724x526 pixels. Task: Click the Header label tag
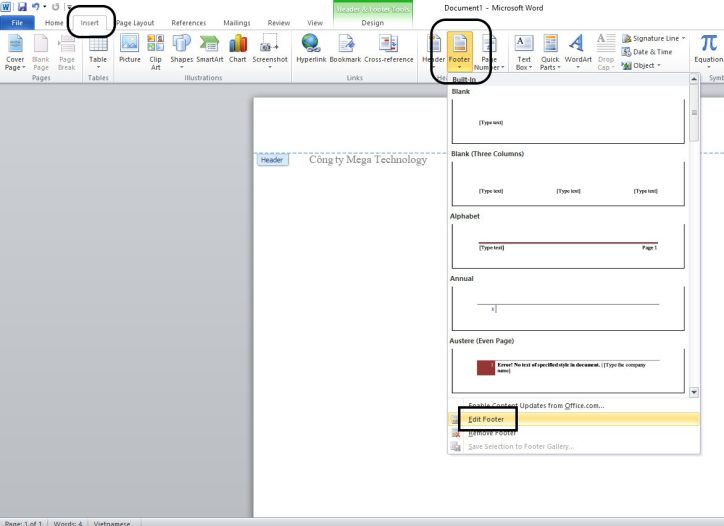coord(272,160)
